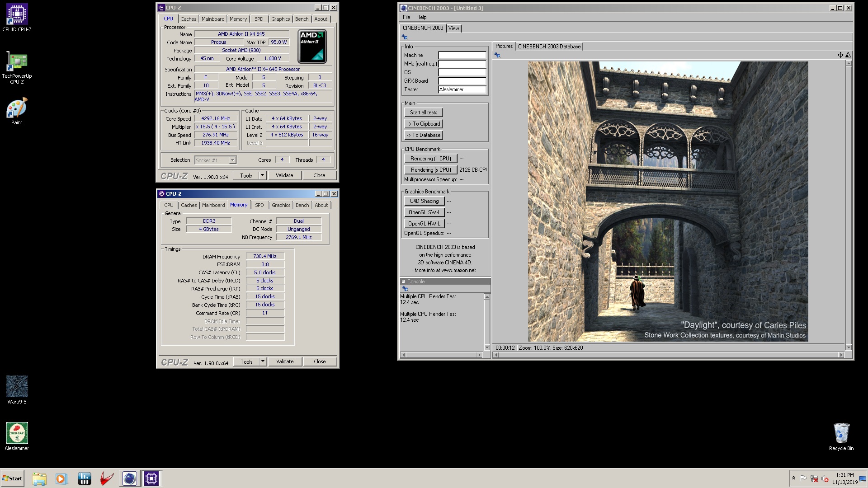Switch to the CINEBENCH taskbar button
Viewport: 868px width, 488px height.
[x=129, y=479]
